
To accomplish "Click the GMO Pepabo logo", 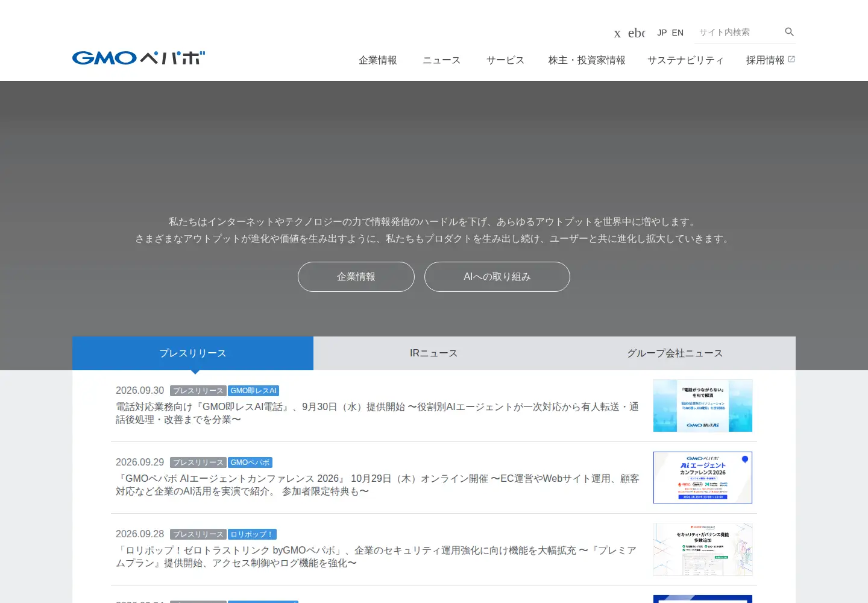I will pos(139,58).
